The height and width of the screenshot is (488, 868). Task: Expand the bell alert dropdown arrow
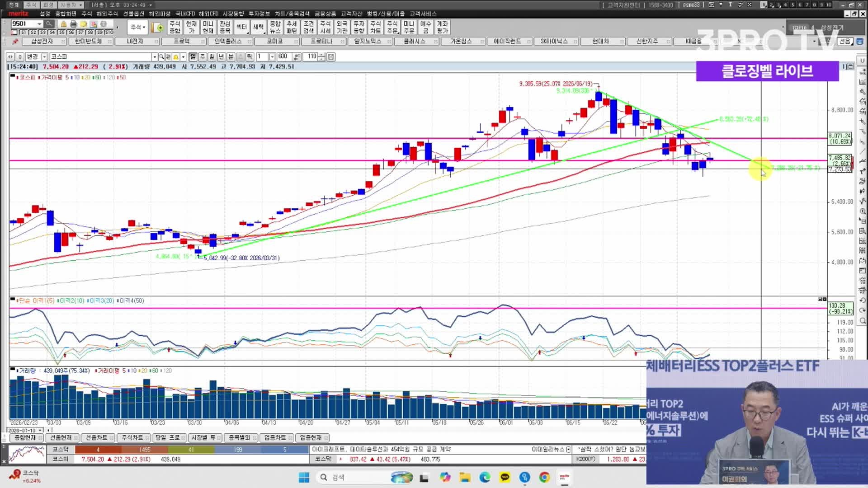(x=183, y=57)
